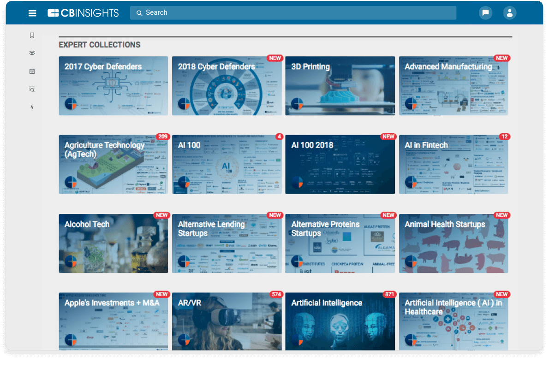The height and width of the screenshot is (392, 549).
Task: Click the 12 badge on AI in Fintech
Action: pyautogui.click(x=504, y=137)
